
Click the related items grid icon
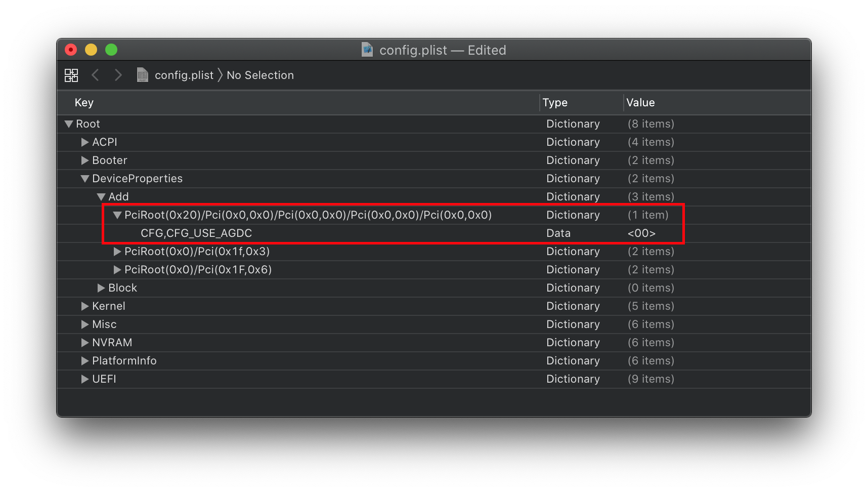71,75
